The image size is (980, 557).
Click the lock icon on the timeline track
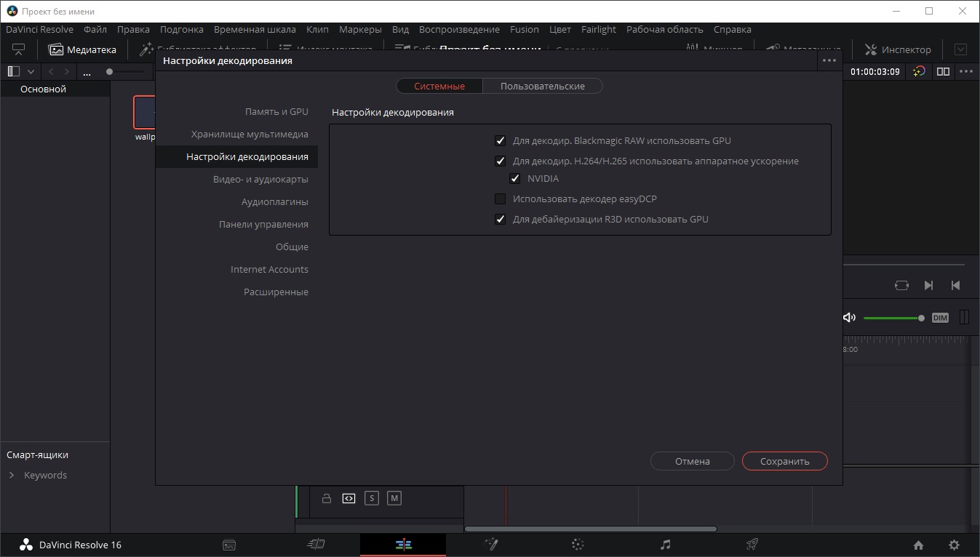(x=327, y=498)
